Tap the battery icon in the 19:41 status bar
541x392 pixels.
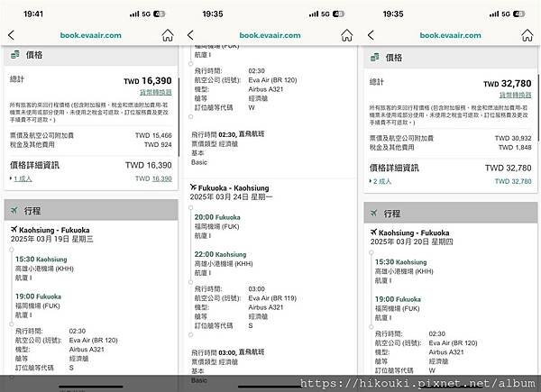click(160, 14)
